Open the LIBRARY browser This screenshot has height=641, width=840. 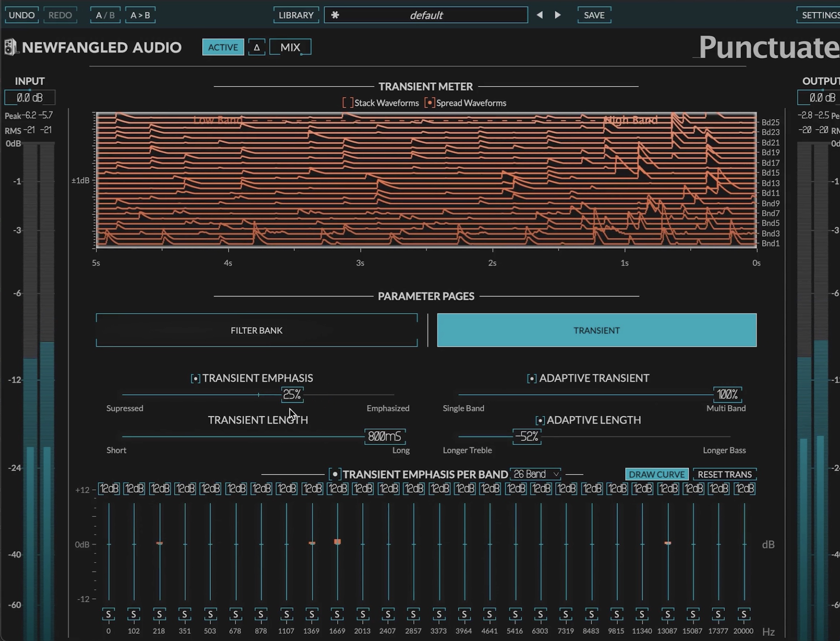coord(296,15)
